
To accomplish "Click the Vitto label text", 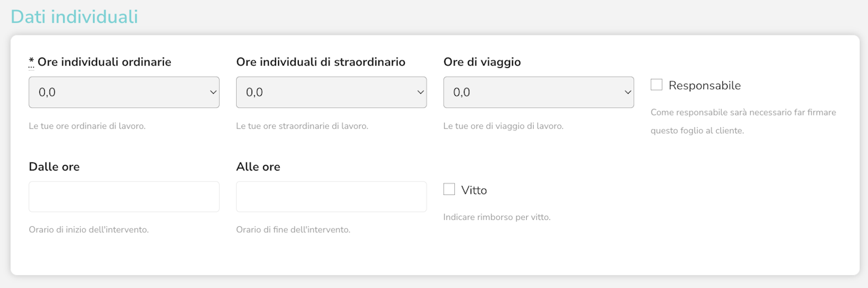I will coord(474,190).
